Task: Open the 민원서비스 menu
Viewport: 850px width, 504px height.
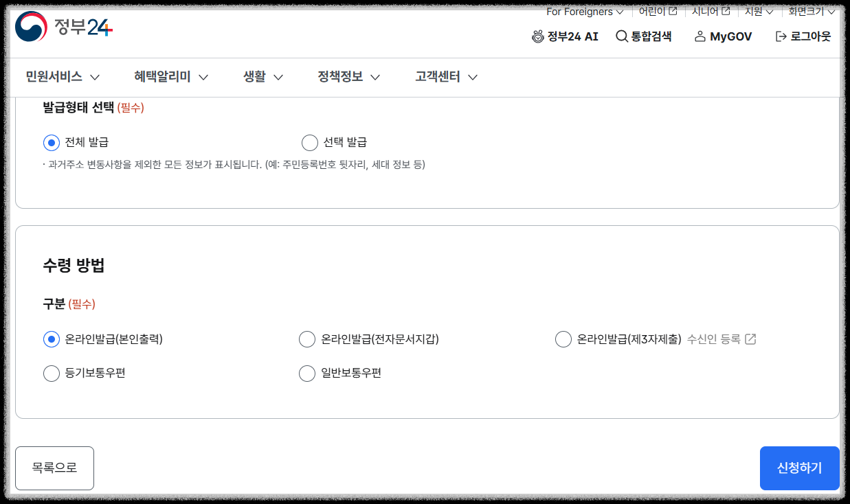Action: pyautogui.click(x=54, y=77)
